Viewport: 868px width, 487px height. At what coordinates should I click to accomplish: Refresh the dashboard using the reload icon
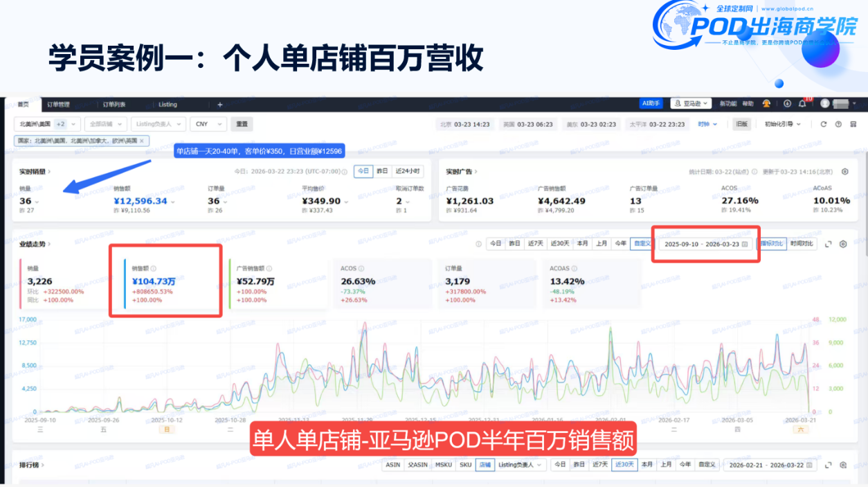point(824,124)
